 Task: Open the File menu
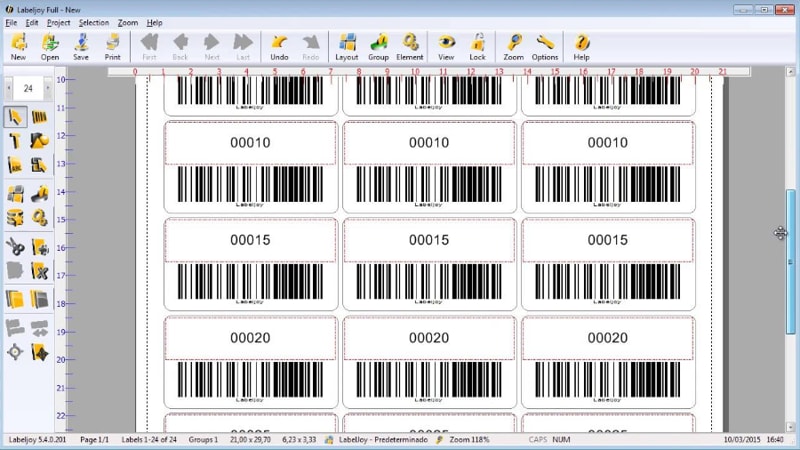[11, 22]
